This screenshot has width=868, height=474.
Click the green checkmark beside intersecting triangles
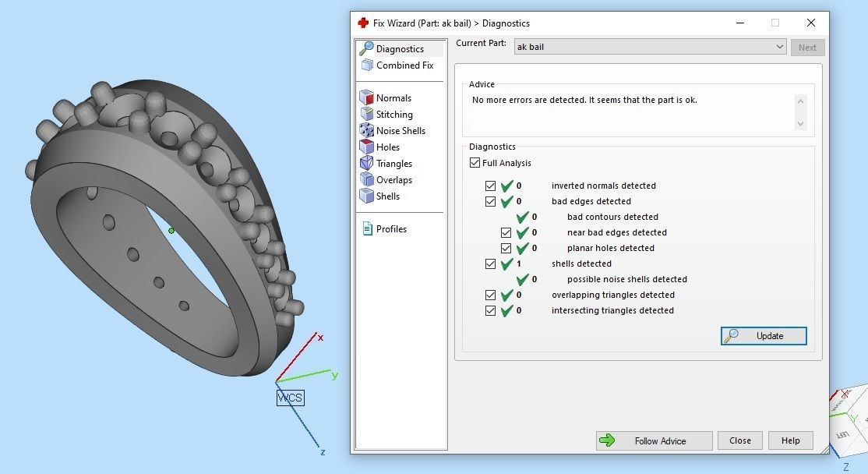506,310
